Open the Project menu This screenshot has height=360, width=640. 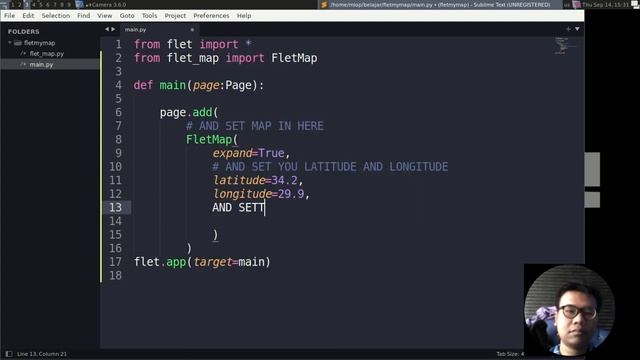click(x=175, y=16)
